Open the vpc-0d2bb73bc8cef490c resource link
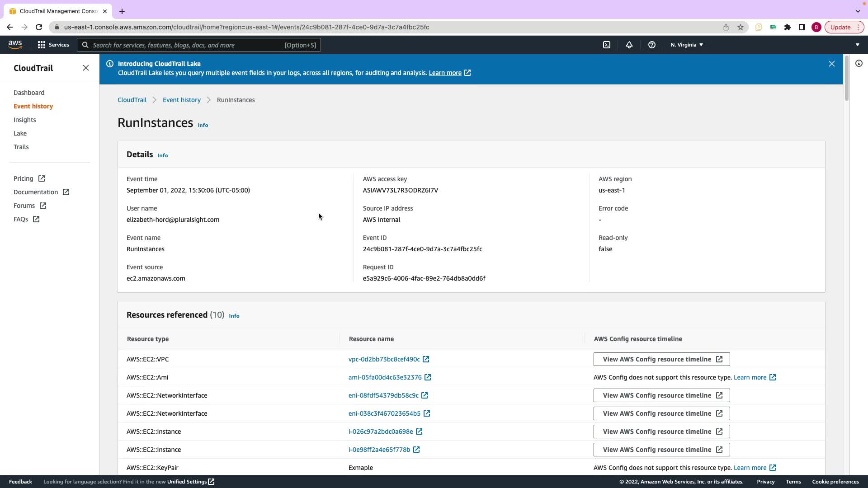868x488 pixels. coord(384,359)
